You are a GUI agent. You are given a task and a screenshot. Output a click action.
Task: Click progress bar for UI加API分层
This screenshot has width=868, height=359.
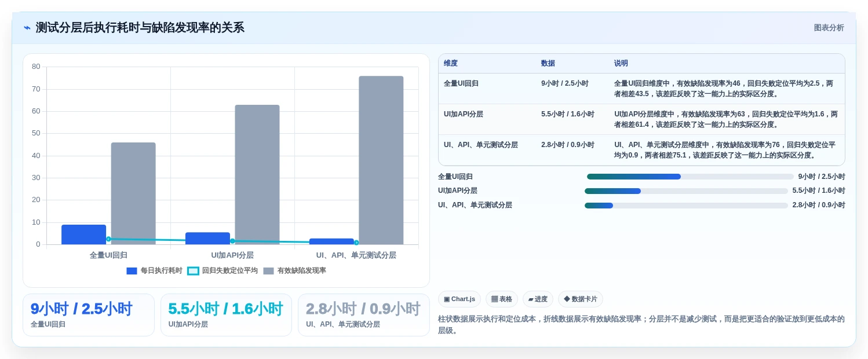(686, 191)
